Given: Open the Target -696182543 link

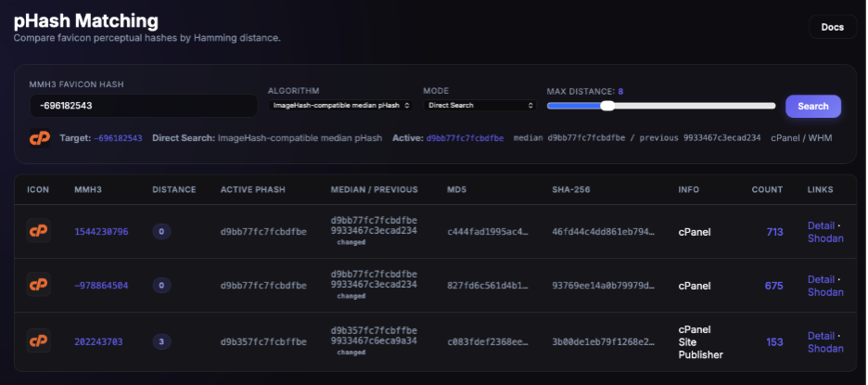Looking at the screenshot, I should point(118,138).
